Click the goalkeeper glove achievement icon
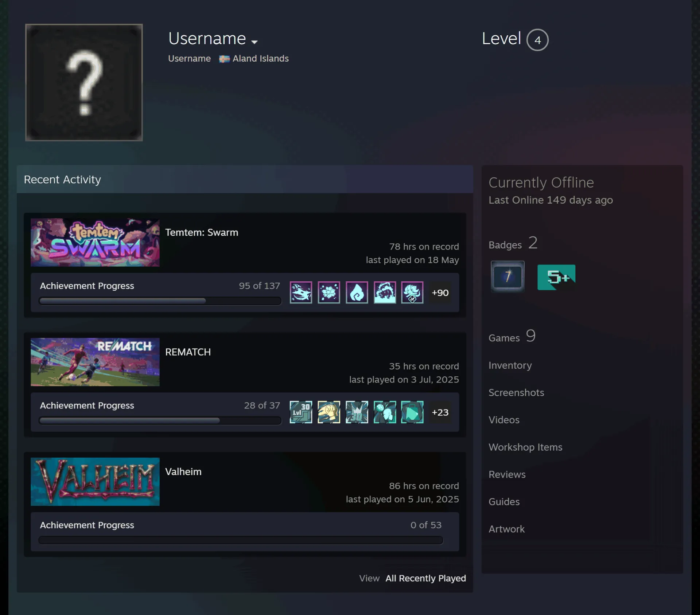700x615 pixels. tap(329, 412)
